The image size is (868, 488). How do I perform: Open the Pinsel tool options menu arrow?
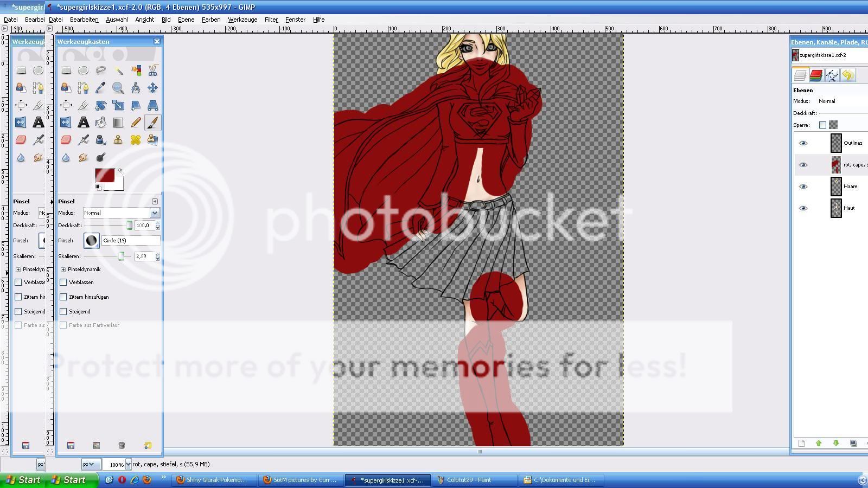(155, 201)
